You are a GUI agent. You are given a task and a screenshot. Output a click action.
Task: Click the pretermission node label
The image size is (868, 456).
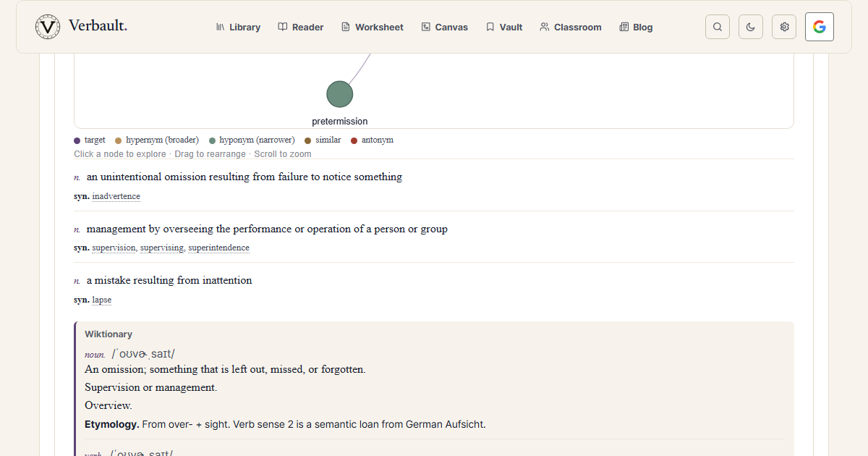[x=340, y=122]
